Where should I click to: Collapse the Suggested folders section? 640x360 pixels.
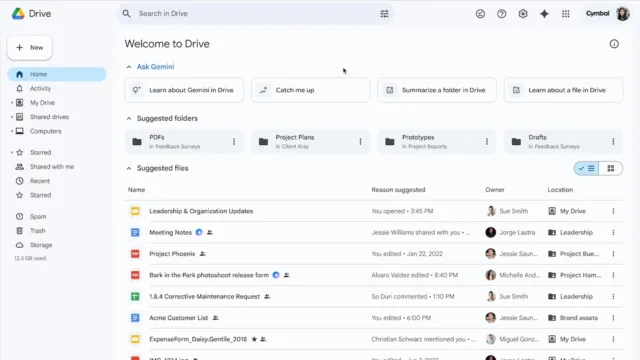point(129,118)
